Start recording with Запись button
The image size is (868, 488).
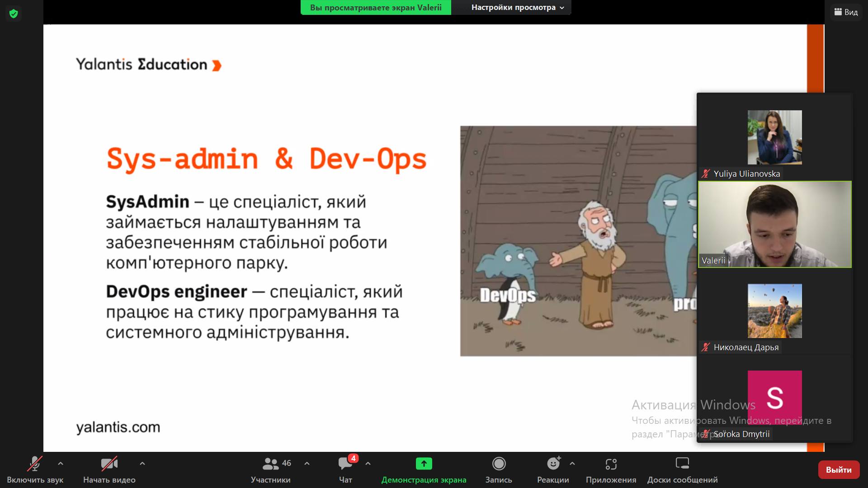point(499,470)
